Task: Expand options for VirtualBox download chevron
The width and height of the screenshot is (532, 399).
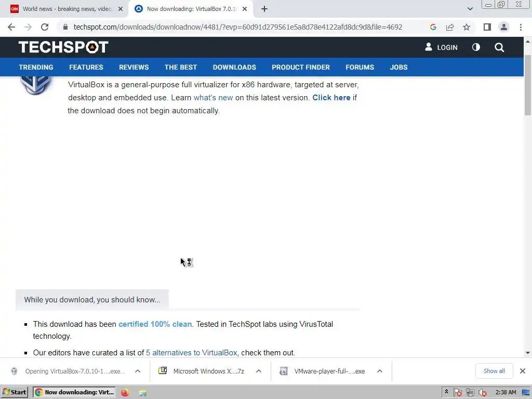Action: tap(138, 371)
